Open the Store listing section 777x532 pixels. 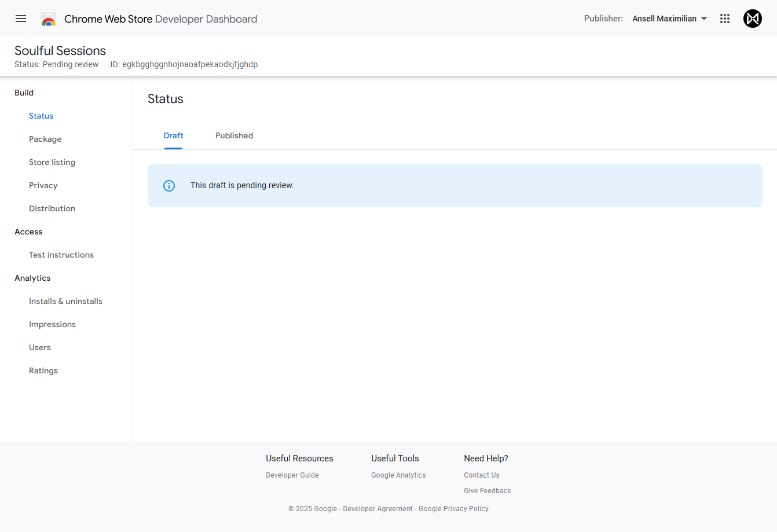point(52,162)
